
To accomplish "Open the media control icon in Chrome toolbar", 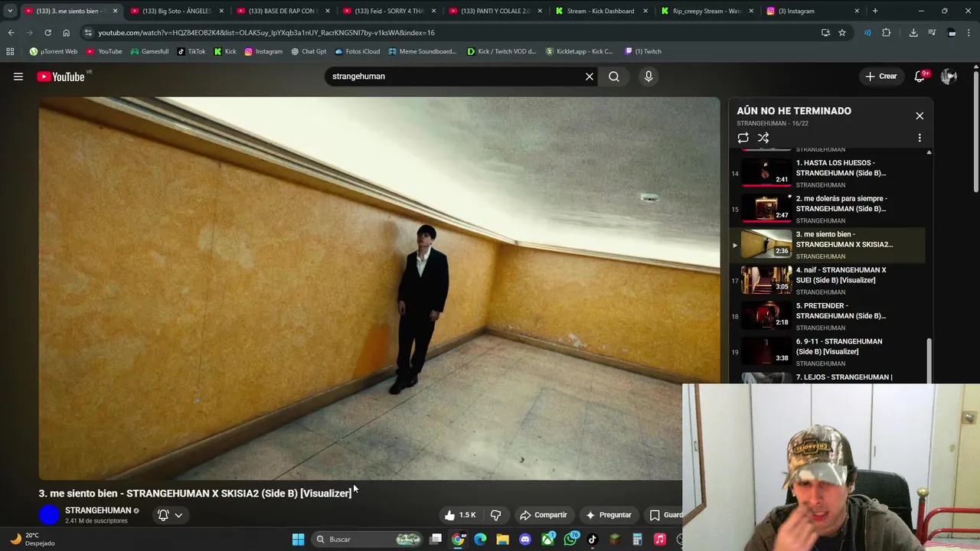I will 932,33.
